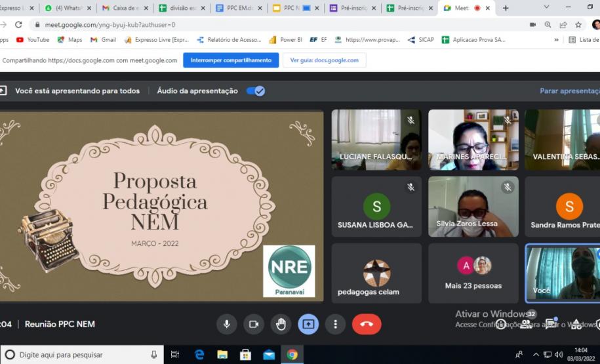Turn off the camera in Meet
Image resolution: width=600 pixels, height=364 pixels.
tap(254, 324)
